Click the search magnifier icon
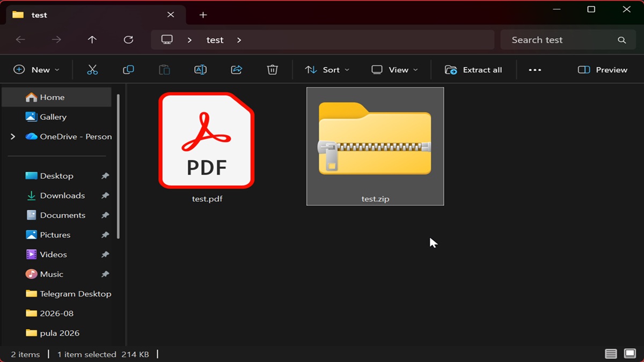This screenshot has width=644, height=362. pyautogui.click(x=622, y=40)
